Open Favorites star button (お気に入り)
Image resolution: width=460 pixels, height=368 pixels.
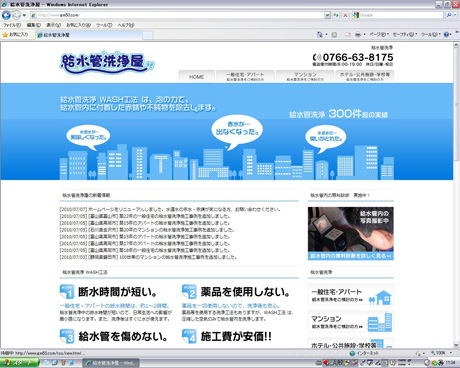15,35
